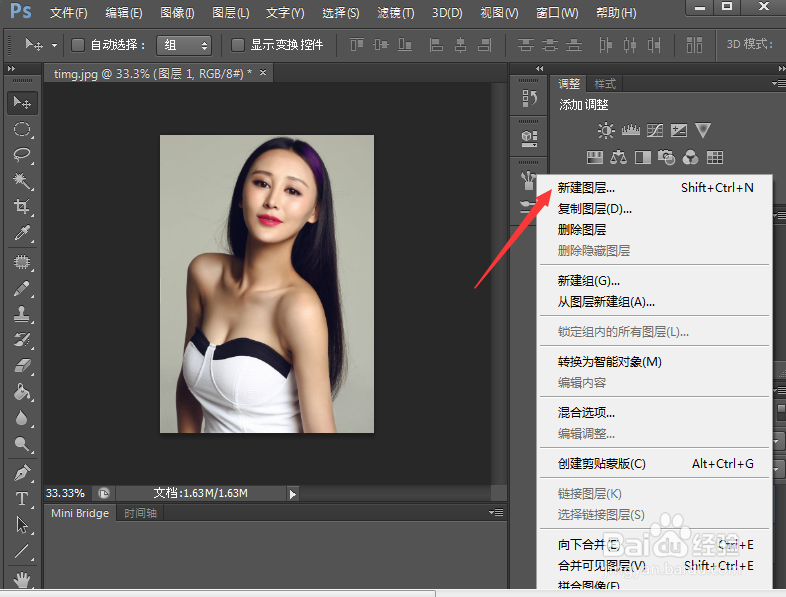Open the 图层(L) menu

(231, 13)
